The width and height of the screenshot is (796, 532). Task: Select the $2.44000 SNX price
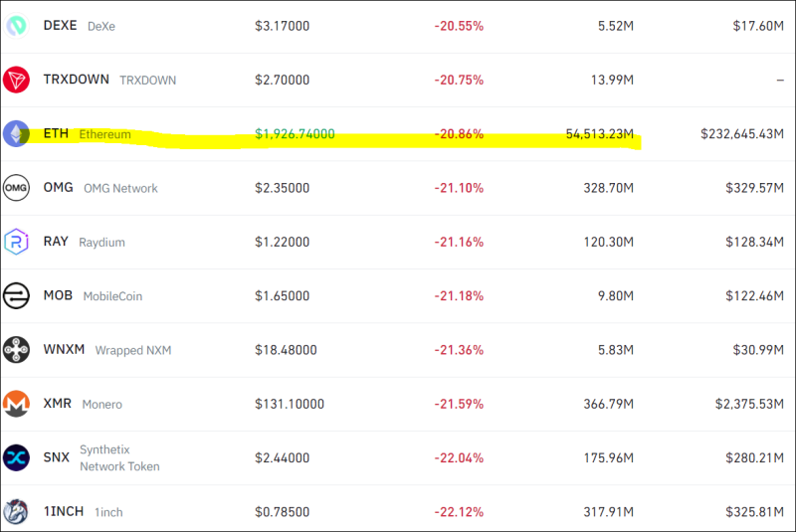(x=283, y=458)
